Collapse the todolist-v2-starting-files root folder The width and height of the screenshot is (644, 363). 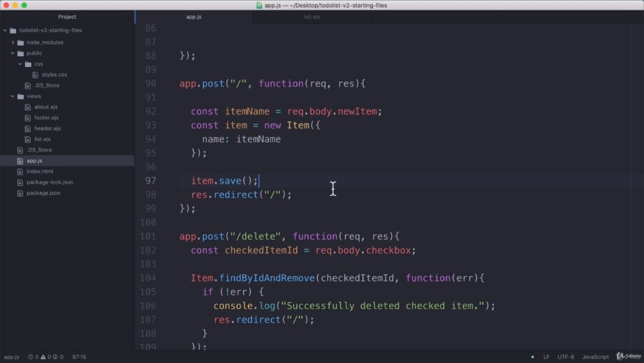coord(5,30)
